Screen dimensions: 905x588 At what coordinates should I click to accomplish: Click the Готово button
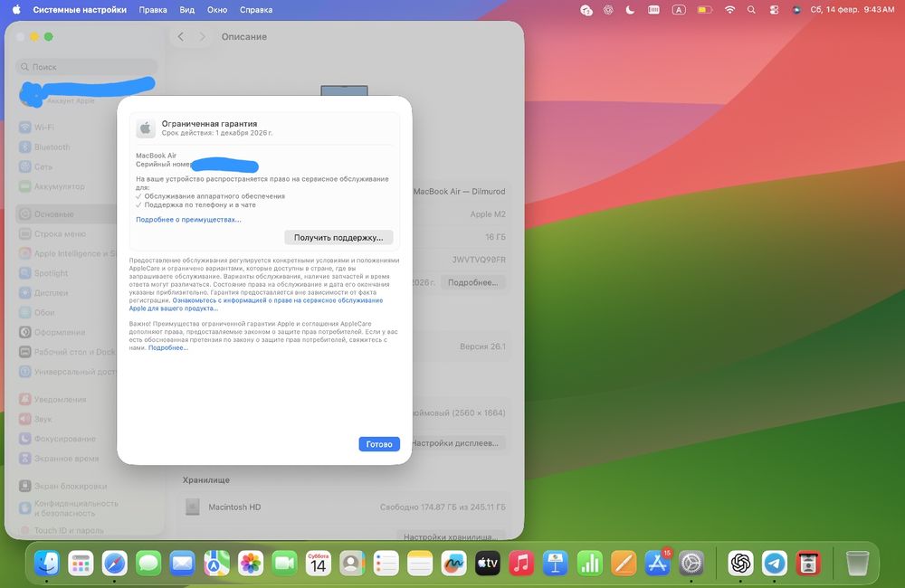click(x=379, y=444)
